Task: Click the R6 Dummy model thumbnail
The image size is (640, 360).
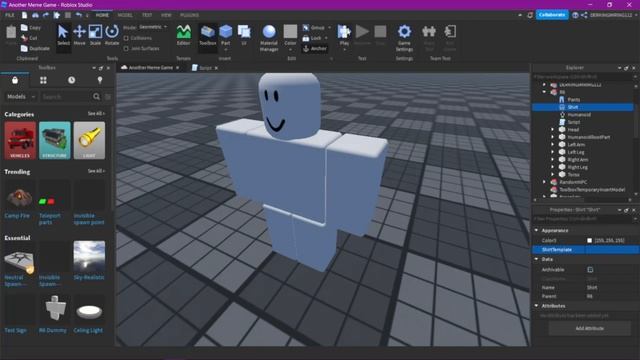Action: (x=54, y=309)
